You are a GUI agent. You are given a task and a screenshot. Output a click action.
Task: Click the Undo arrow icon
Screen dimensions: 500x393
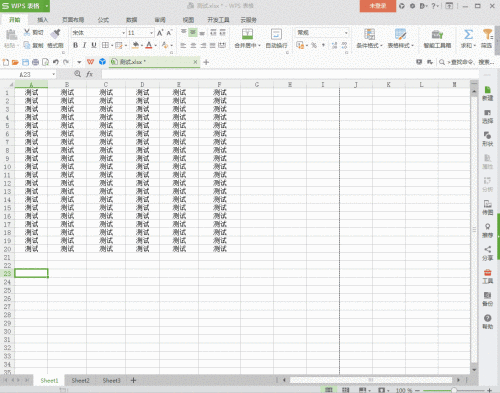[x=56, y=62]
